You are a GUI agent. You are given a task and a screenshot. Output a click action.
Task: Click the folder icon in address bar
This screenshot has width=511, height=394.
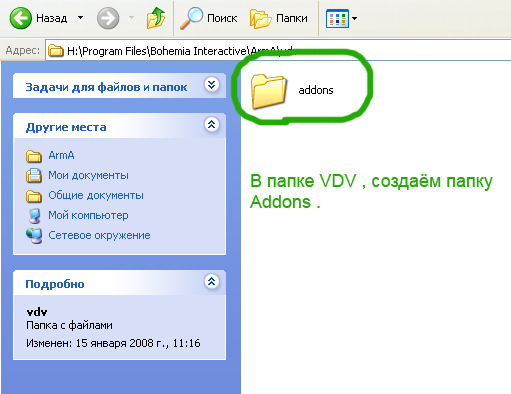point(56,51)
